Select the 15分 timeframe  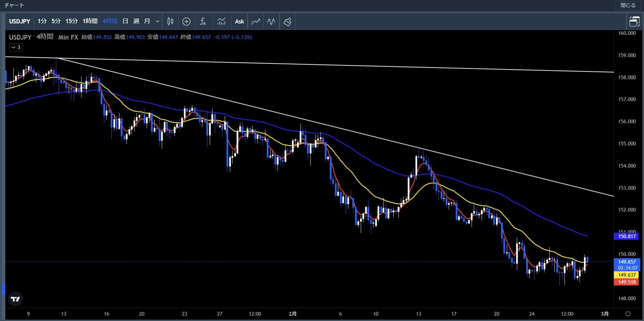pos(71,21)
